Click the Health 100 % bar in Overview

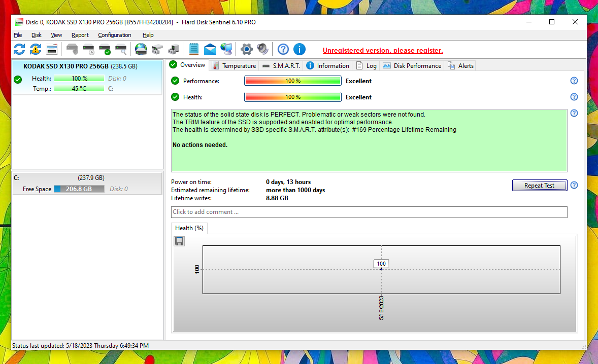pos(292,97)
